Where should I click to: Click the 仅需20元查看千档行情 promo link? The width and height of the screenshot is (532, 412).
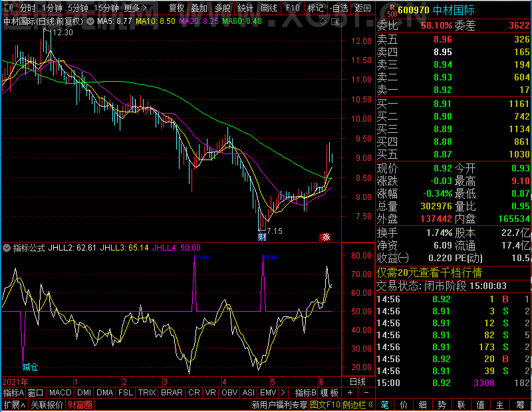coord(429,272)
